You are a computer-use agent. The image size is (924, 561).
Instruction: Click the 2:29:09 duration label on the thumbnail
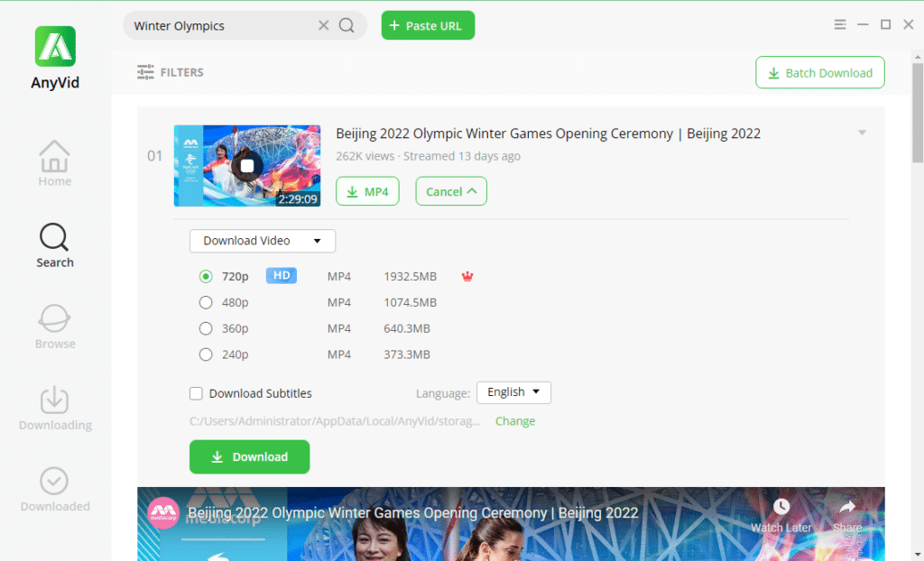point(298,199)
